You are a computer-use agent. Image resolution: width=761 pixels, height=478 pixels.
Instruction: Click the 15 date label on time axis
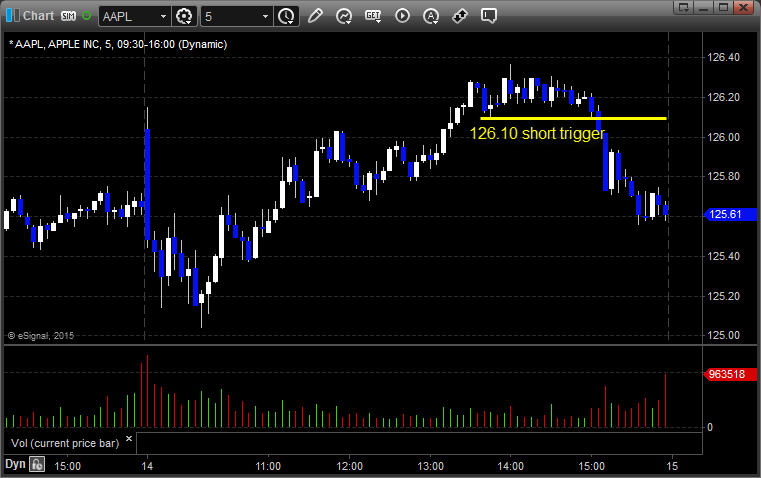pos(672,466)
